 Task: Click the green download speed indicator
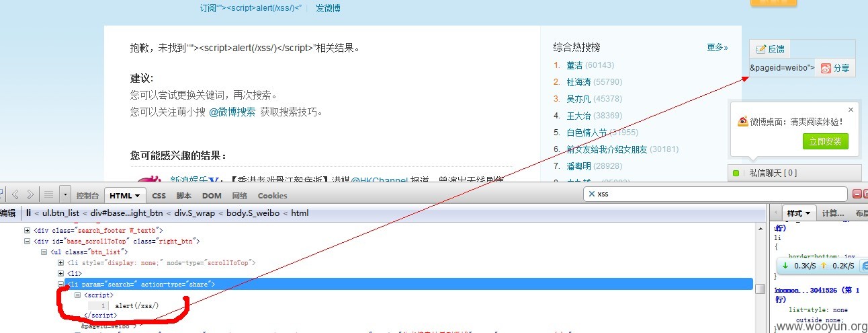(x=786, y=266)
